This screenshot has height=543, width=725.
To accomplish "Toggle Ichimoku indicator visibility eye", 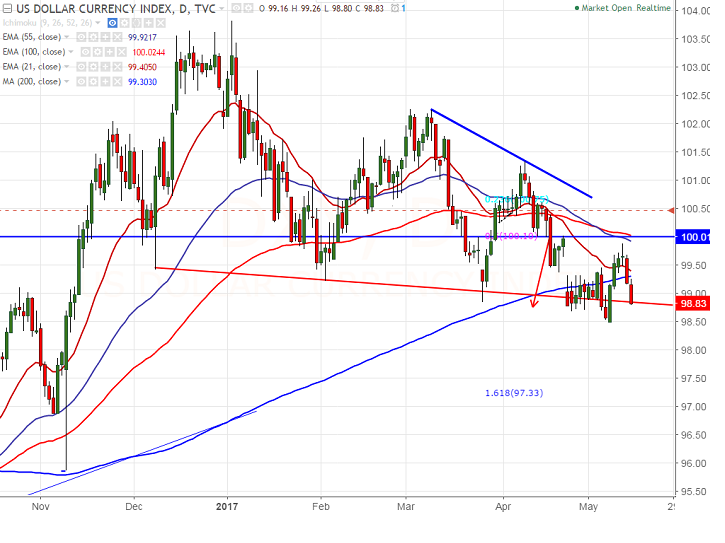I will point(112,23).
